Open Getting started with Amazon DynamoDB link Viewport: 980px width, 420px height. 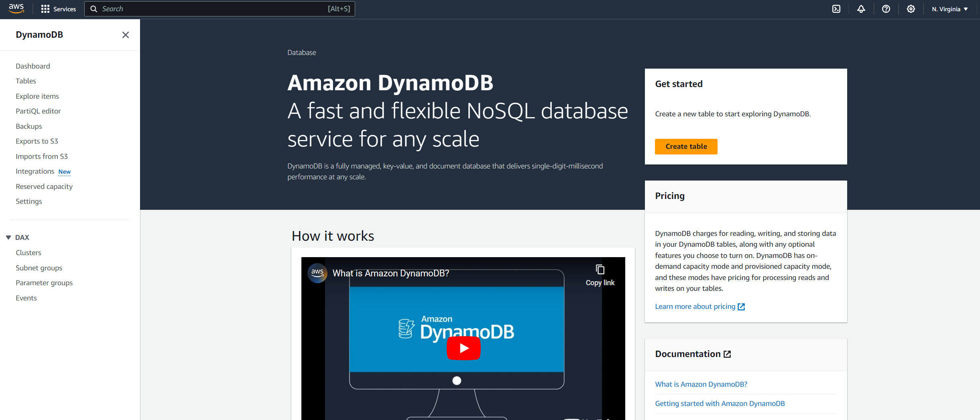[720, 404]
